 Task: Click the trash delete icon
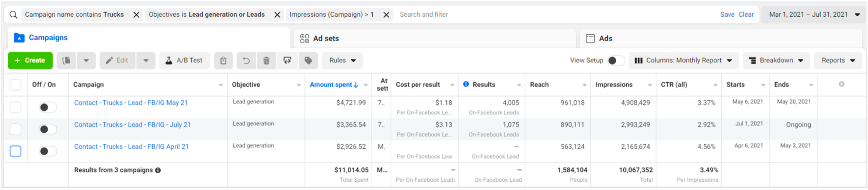[266, 61]
